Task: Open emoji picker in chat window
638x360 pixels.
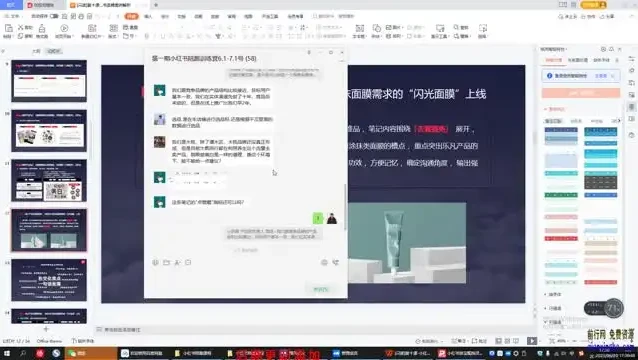Action: [155, 262]
